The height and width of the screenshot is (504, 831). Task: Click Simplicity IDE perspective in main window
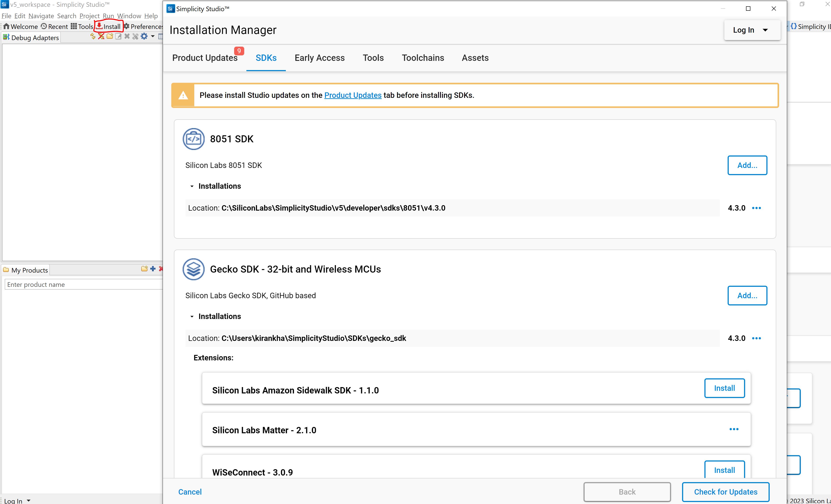point(811,26)
